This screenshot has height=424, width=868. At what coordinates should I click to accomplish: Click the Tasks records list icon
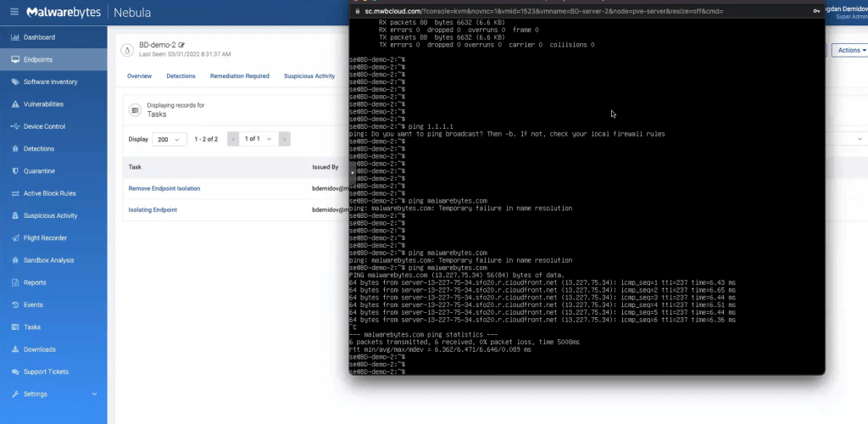(x=135, y=110)
